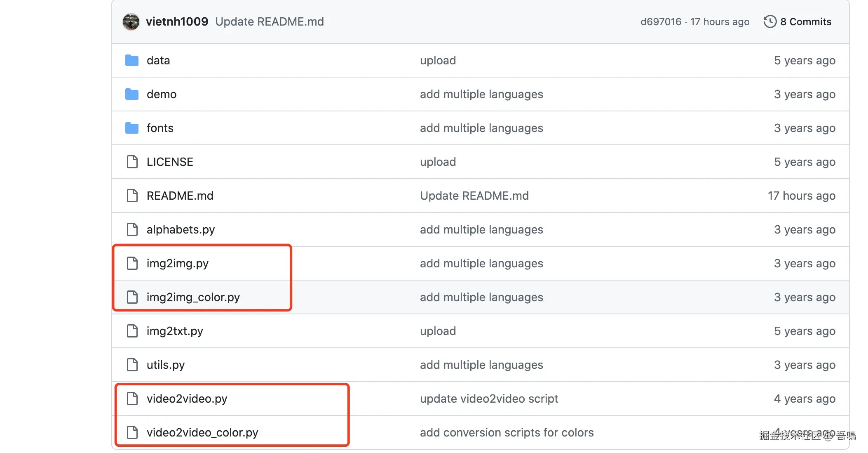
Task: Open the d697016 commit hash
Action: 661,21
